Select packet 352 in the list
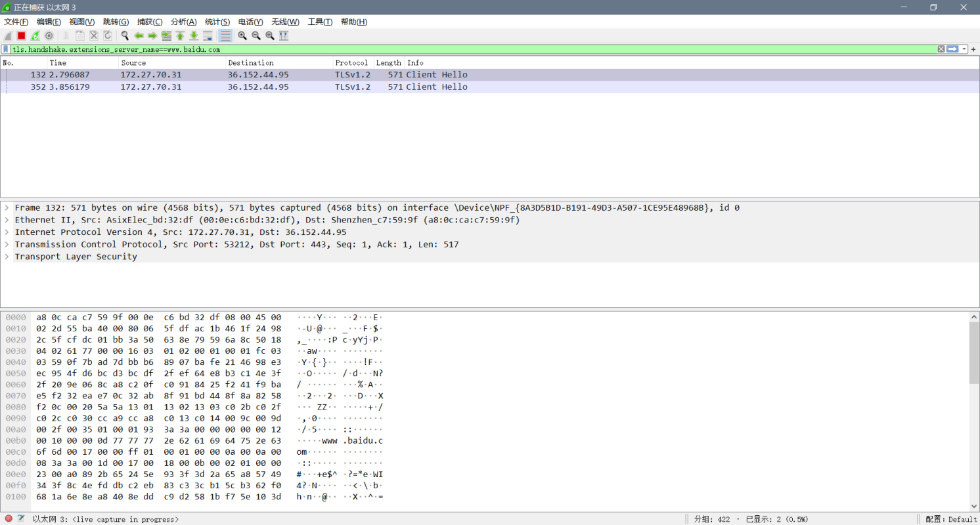Image resolution: width=980 pixels, height=525 pixels. click(263, 87)
